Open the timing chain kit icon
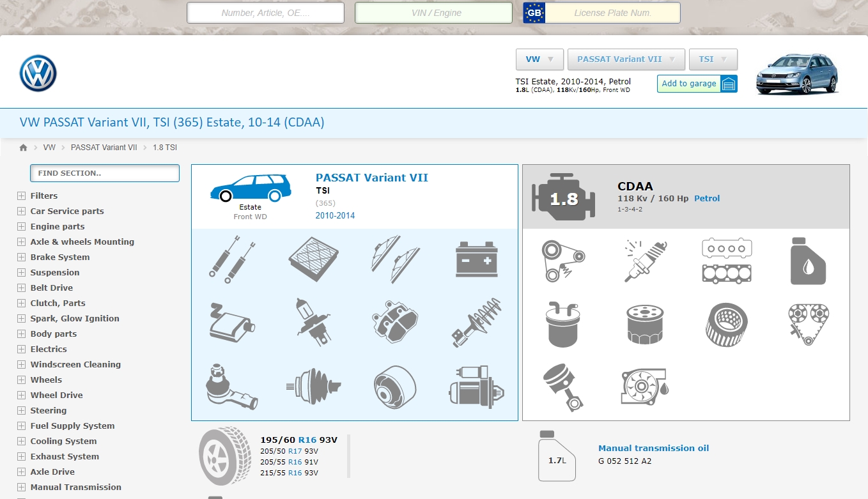 [x=808, y=325]
